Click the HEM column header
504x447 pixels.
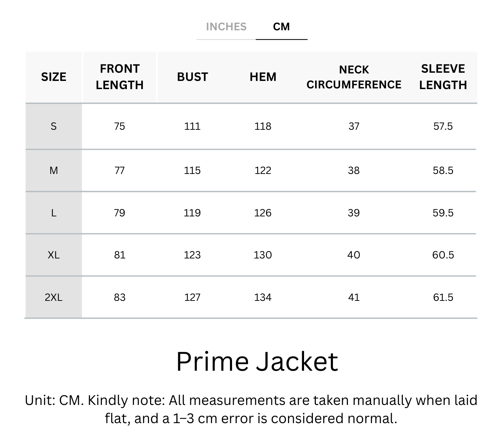263,77
